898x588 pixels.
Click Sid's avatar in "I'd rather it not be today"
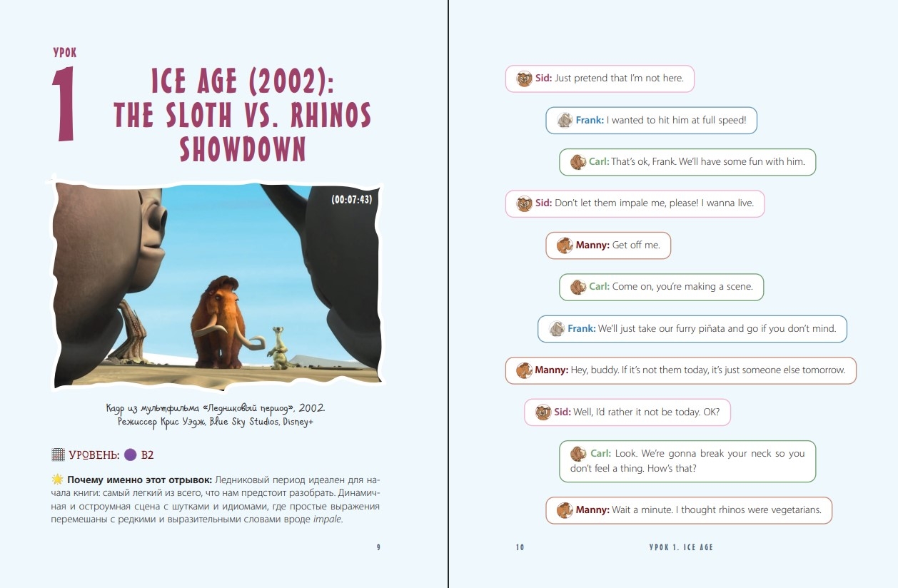click(x=543, y=412)
